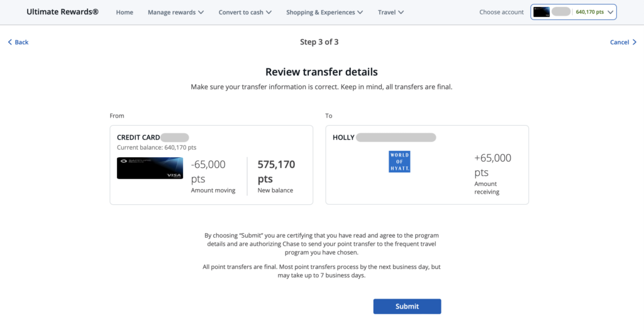This screenshot has width=644, height=335.
Task: Select the -65,000 pts amount moving
Action: click(208, 171)
